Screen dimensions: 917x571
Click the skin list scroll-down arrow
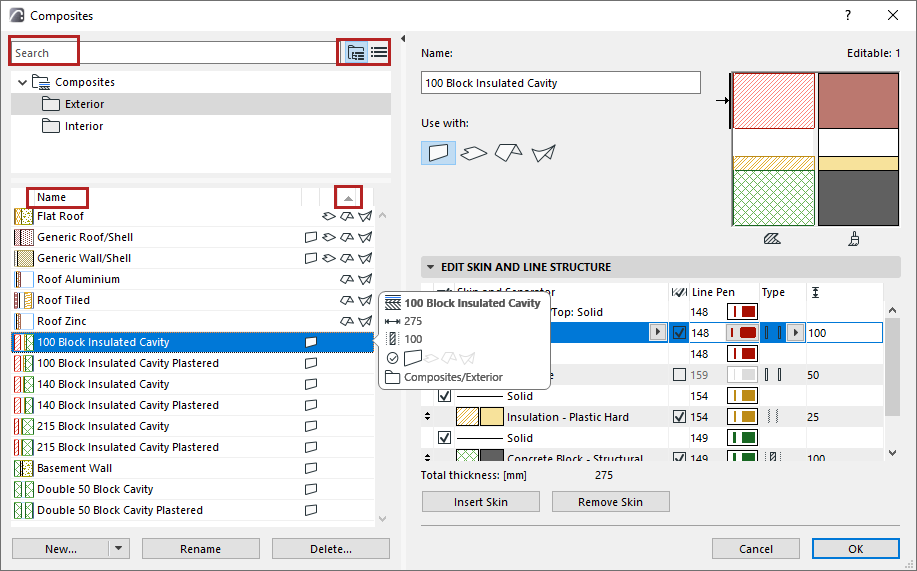[892, 452]
